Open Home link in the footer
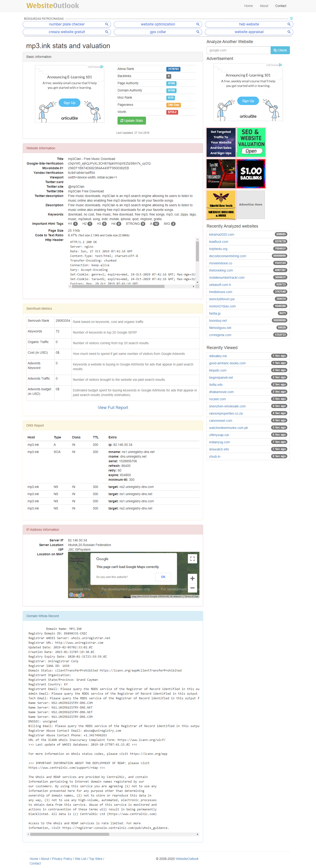 click(34, 859)
